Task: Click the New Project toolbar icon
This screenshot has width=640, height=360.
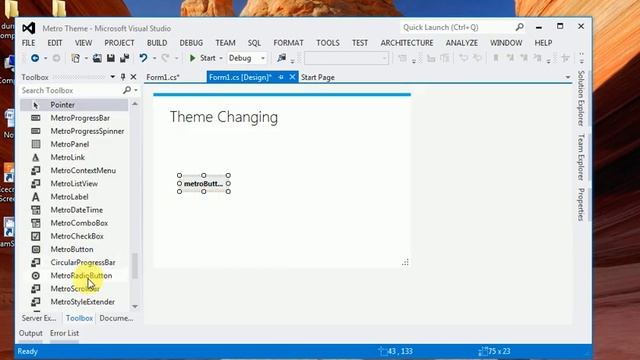Action: (76, 58)
